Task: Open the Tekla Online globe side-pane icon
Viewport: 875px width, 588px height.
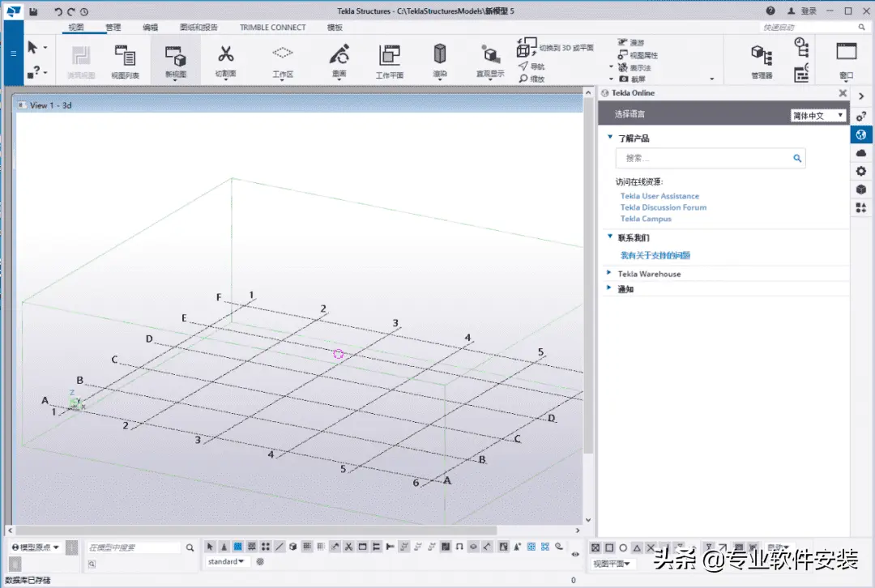Action: pos(861,134)
